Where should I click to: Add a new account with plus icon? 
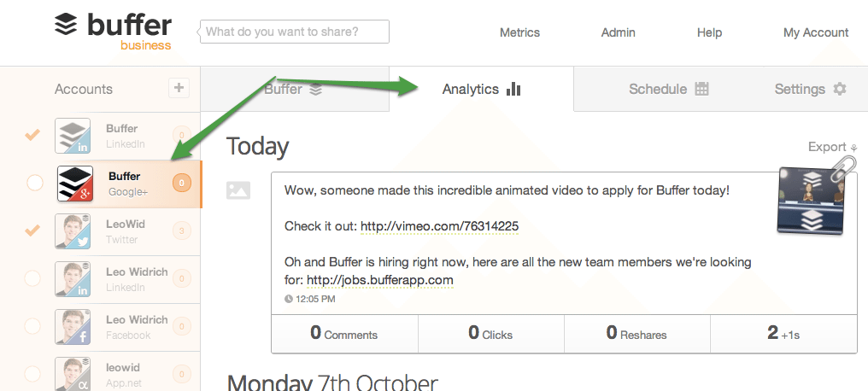(x=179, y=88)
